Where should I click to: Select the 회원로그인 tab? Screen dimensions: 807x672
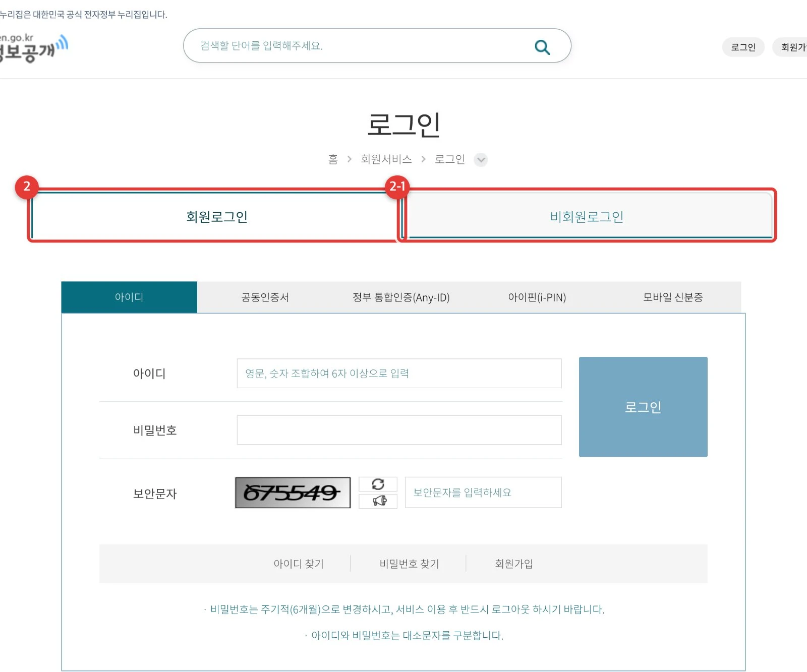(216, 217)
